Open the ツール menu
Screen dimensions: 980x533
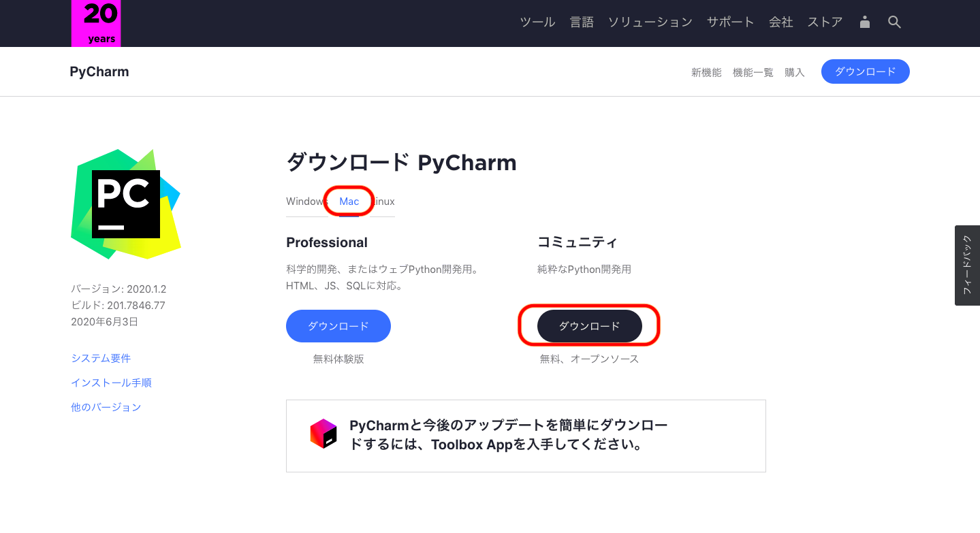tap(537, 22)
